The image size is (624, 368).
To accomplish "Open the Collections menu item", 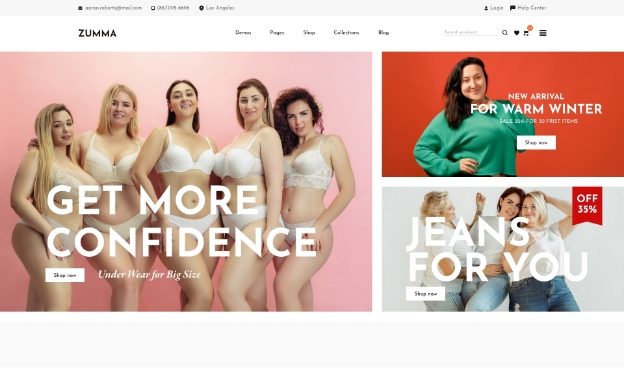I will click(x=346, y=33).
